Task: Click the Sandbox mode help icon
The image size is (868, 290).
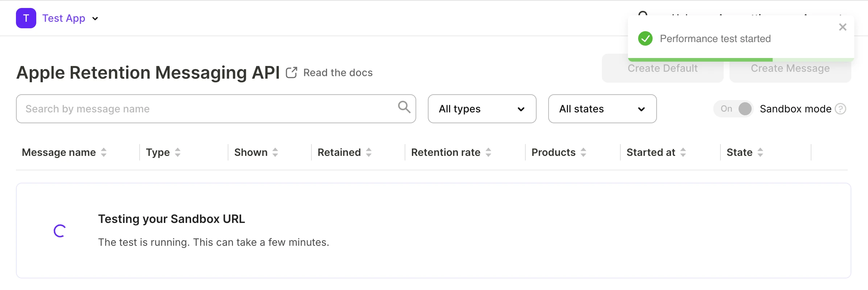Action: pos(840,109)
